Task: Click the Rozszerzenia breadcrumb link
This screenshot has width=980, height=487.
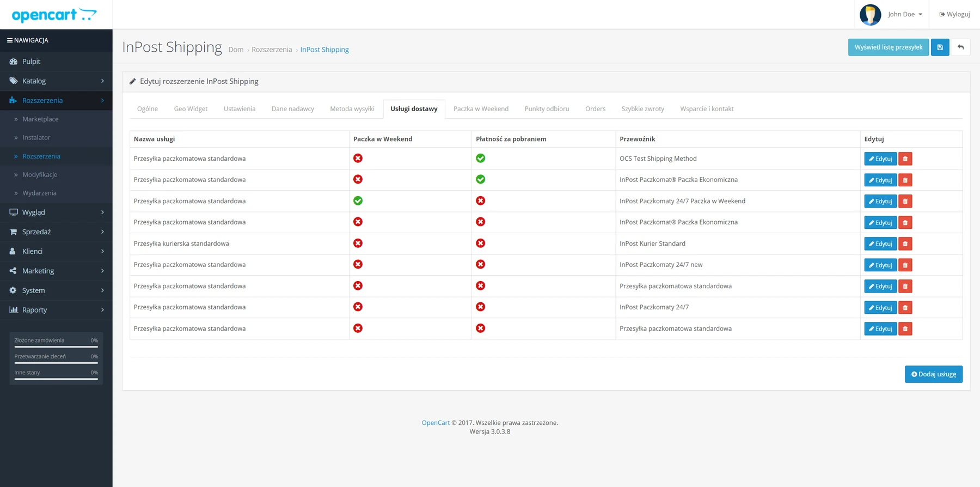Action: [x=272, y=50]
